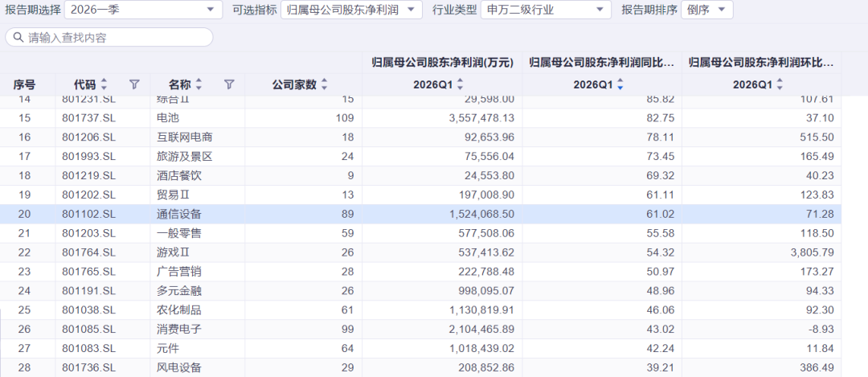This screenshot has width=868, height=377.
Task: Click code 801219.SL
Action: (x=89, y=176)
